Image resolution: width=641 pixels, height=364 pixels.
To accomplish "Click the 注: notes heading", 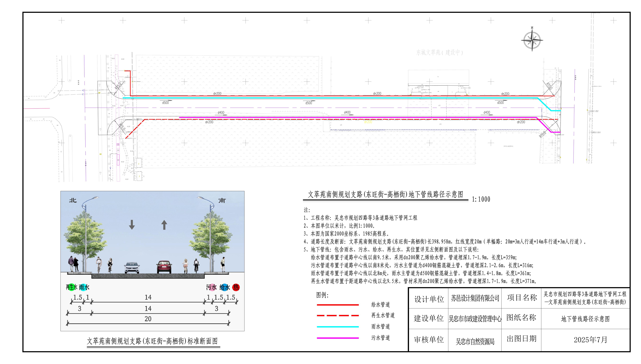I will 307,210.
